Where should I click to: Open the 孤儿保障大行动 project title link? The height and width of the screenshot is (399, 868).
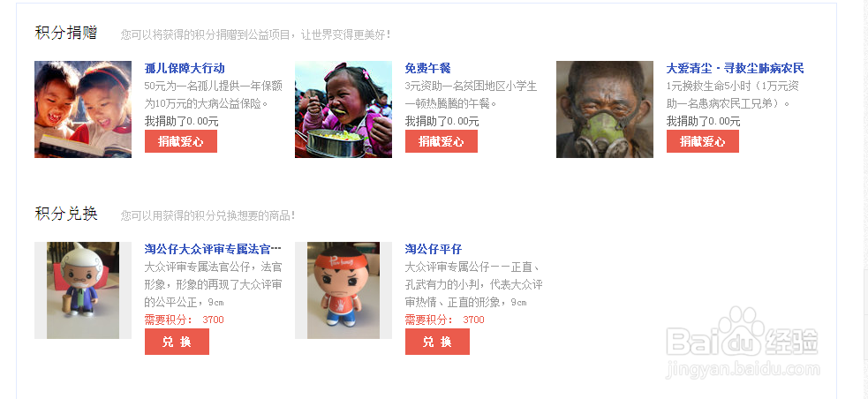(x=185, y=69)
